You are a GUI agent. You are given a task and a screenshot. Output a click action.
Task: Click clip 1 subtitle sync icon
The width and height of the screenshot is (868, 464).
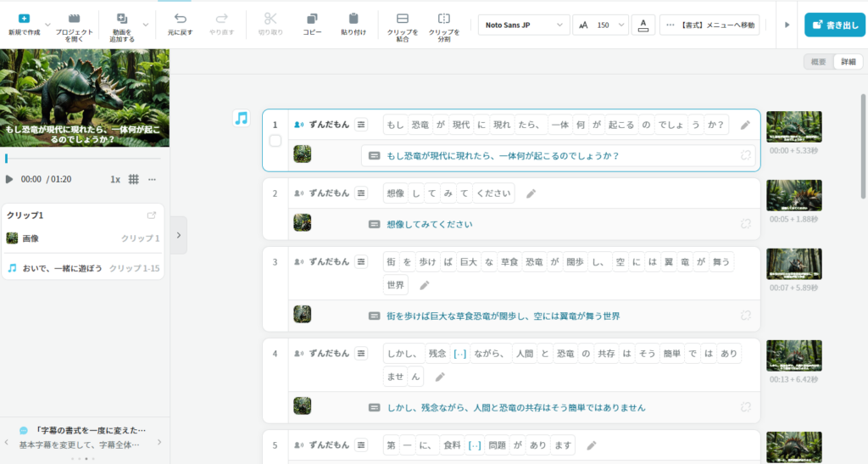click(x=746, y=155)
